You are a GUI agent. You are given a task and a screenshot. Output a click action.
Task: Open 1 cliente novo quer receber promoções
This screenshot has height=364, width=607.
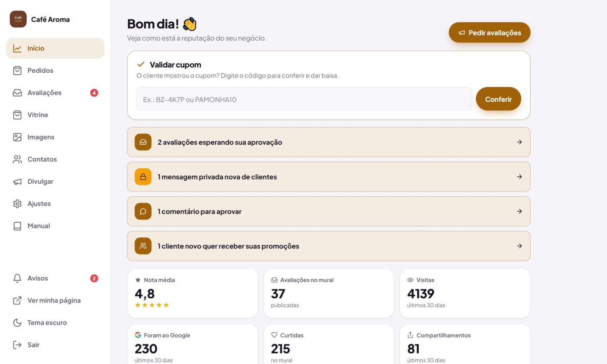point(329,246)
